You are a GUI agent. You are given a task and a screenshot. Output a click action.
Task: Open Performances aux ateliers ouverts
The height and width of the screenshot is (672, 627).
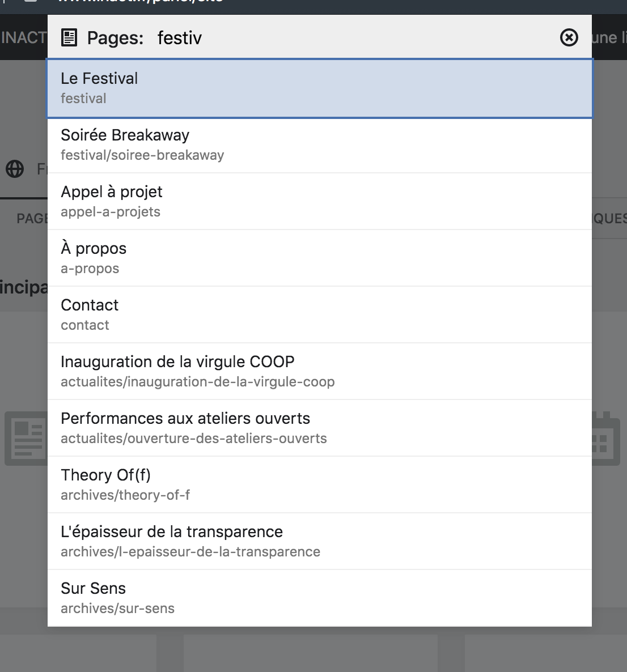[x=320, y=427]
